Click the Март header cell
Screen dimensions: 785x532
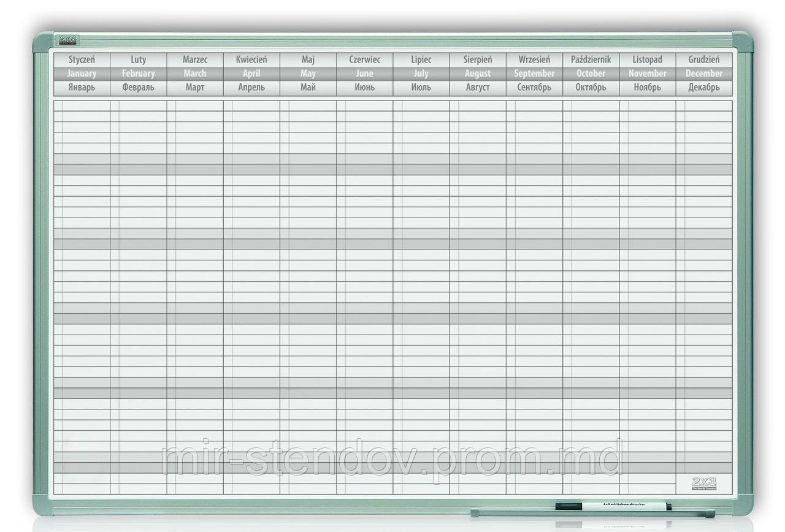click(x=195, y=88)
